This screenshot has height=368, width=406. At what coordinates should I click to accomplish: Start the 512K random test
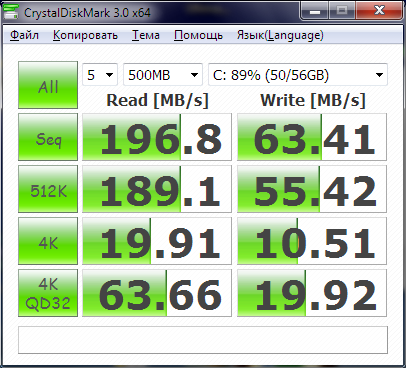click(x=48, y=189)
